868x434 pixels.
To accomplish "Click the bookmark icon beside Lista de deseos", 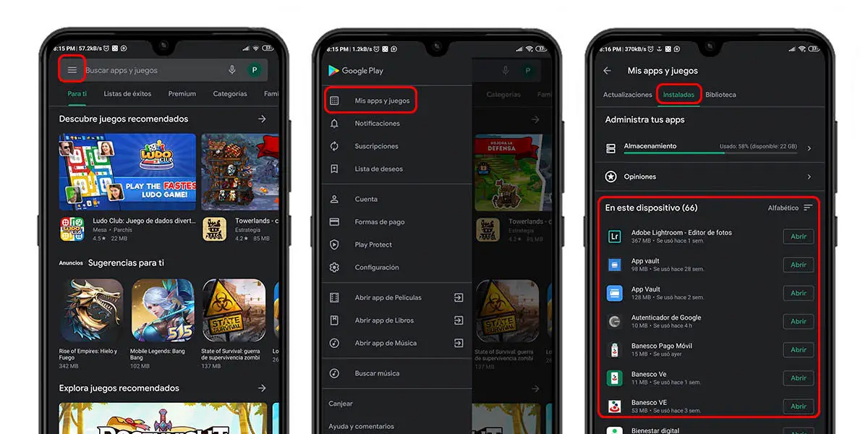I will point(334,169).
